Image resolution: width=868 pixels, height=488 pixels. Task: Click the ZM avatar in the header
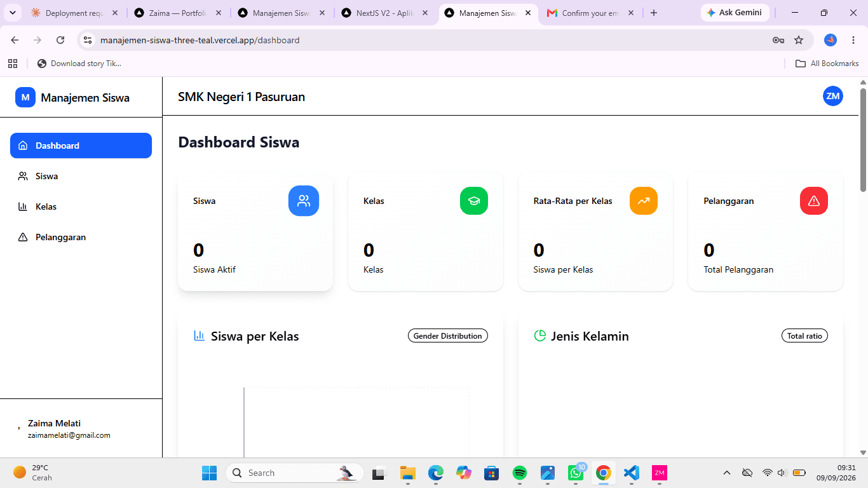tap(832, 96)
